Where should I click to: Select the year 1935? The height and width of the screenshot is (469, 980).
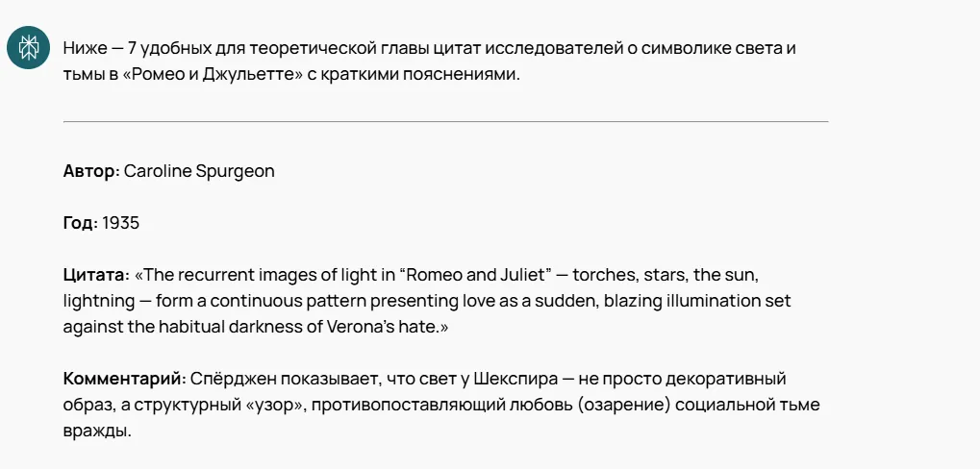pyautogui.click(x=120, y=223)
